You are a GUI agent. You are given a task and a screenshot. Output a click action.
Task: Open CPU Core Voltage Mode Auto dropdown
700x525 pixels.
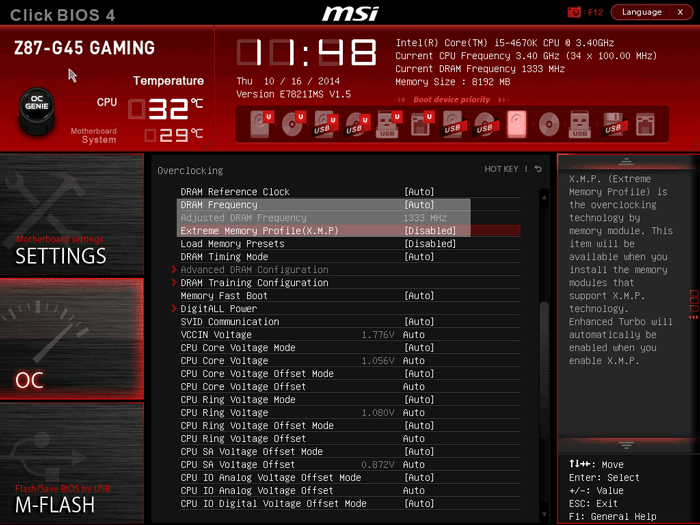click(x=419, y=347)
